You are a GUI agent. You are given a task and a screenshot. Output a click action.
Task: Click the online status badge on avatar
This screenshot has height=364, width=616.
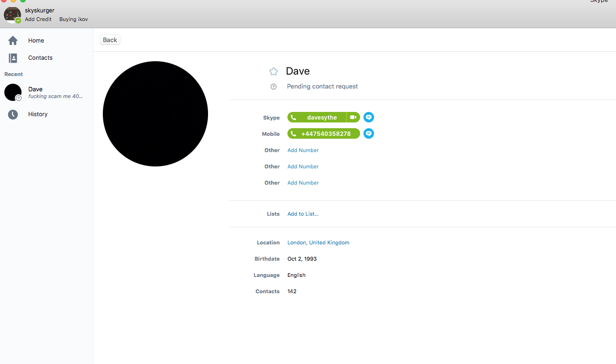tap(18, 21)
